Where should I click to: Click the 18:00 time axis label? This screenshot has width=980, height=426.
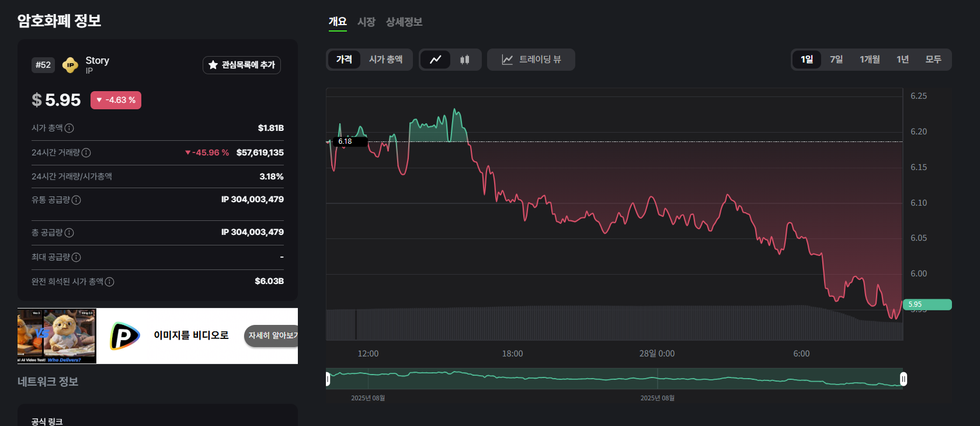pyautogui.click(x=512, y=354)
